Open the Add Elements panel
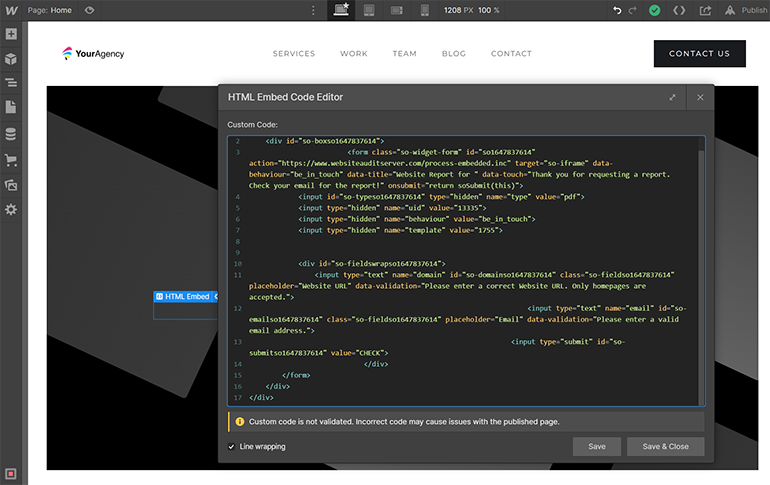770x485 pixels. click(x=11, y=34)
